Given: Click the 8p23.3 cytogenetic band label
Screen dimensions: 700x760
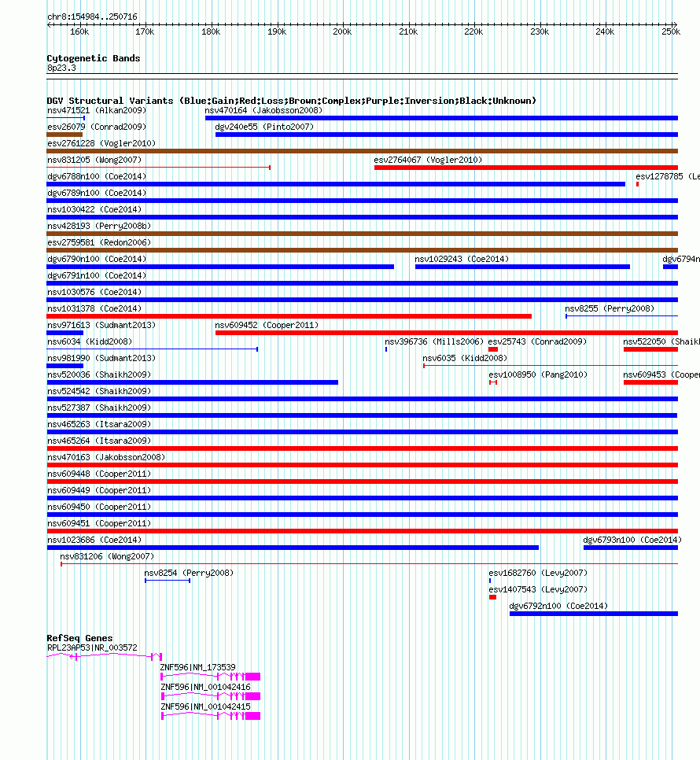Looking at the screenshot, I should tap(61, 68).
